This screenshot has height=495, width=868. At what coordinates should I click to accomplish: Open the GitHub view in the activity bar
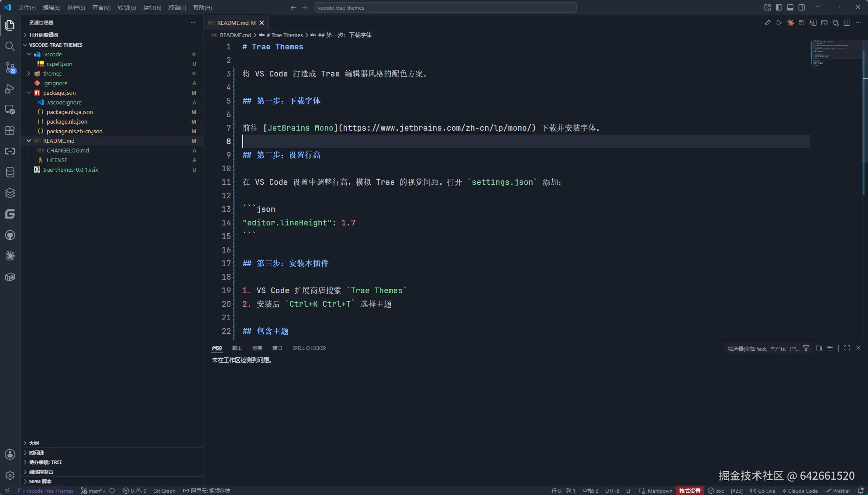10,235
